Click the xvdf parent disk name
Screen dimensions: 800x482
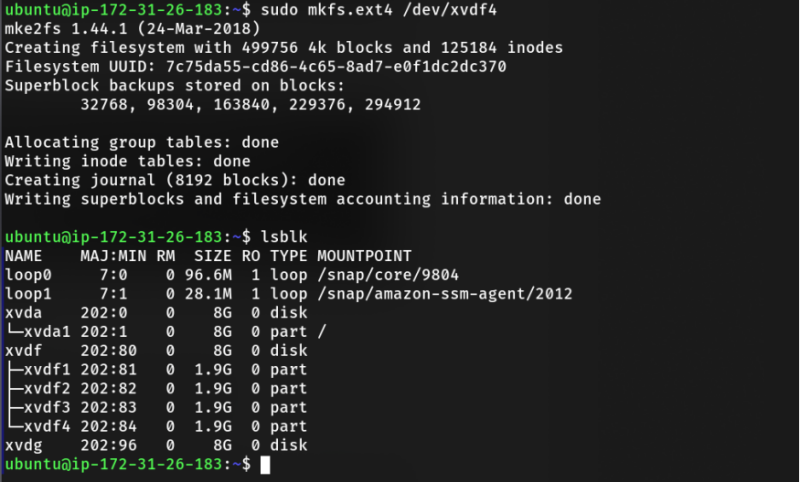23,351
